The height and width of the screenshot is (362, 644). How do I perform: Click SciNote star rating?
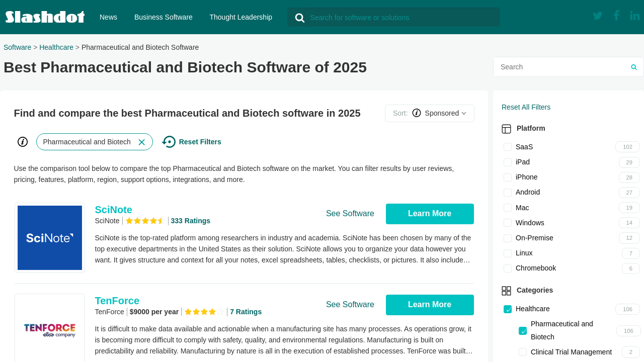point(145,221)
